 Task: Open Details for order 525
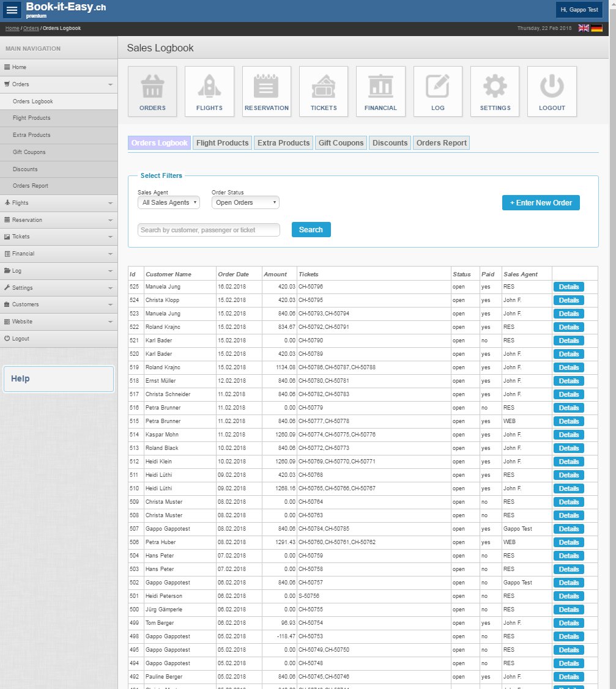click(568, 287)
